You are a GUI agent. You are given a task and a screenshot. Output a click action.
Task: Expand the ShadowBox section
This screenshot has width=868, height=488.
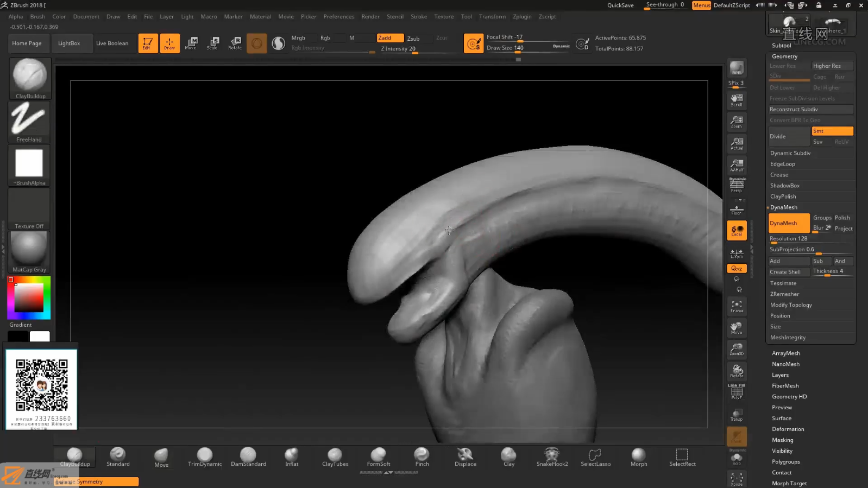pos(784,186)
